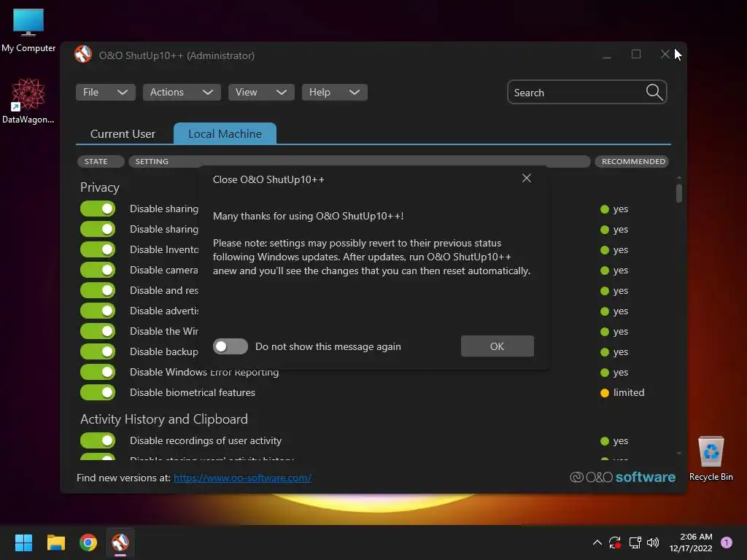Screen dimensions: 747x560
Task: Click the taskbar clock showing 2:06 AM
Action: (x=691, y=542)
